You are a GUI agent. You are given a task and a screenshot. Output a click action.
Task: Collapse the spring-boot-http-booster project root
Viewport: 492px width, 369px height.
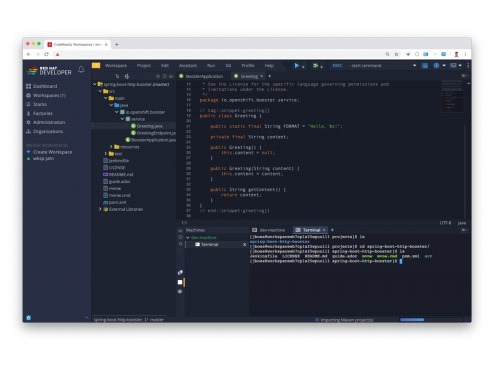[x=94, y=84]
